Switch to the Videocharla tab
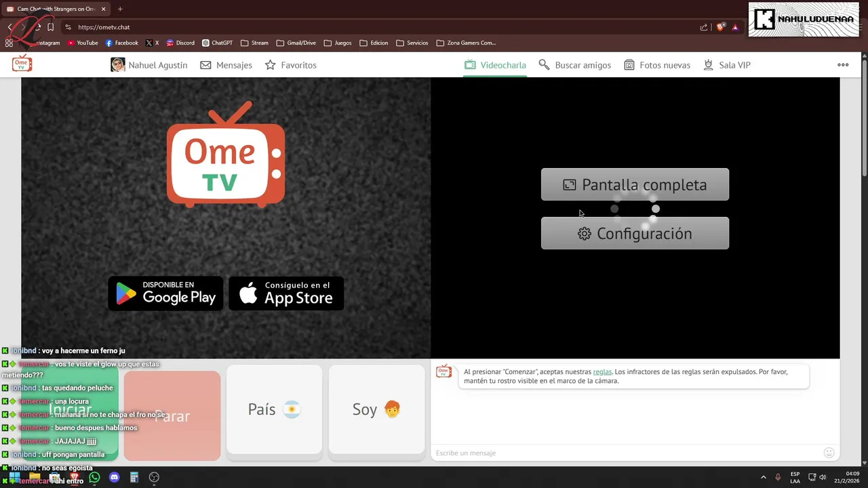The width and height of the screenshot is (868, 488). 495,65
